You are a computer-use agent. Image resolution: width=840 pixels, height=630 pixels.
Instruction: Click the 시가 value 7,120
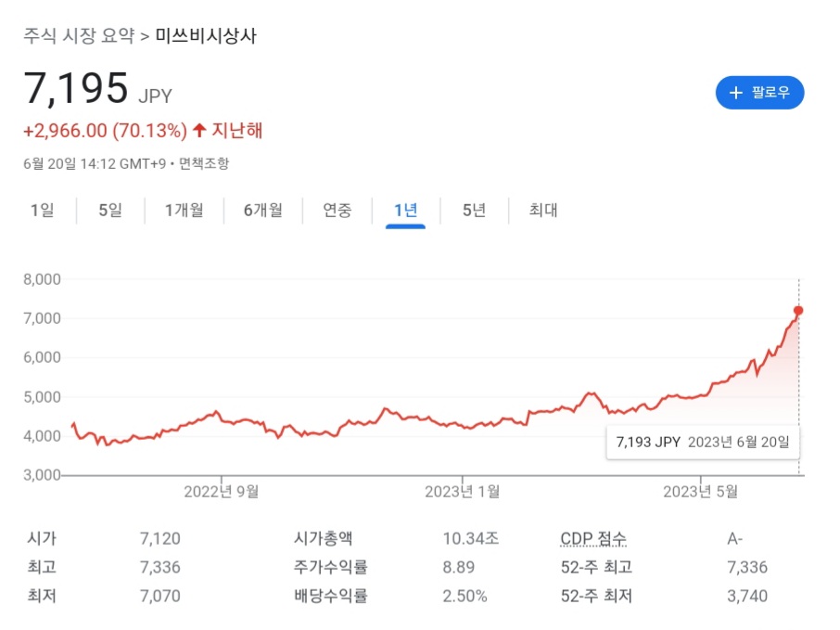[x=160, y=539]
